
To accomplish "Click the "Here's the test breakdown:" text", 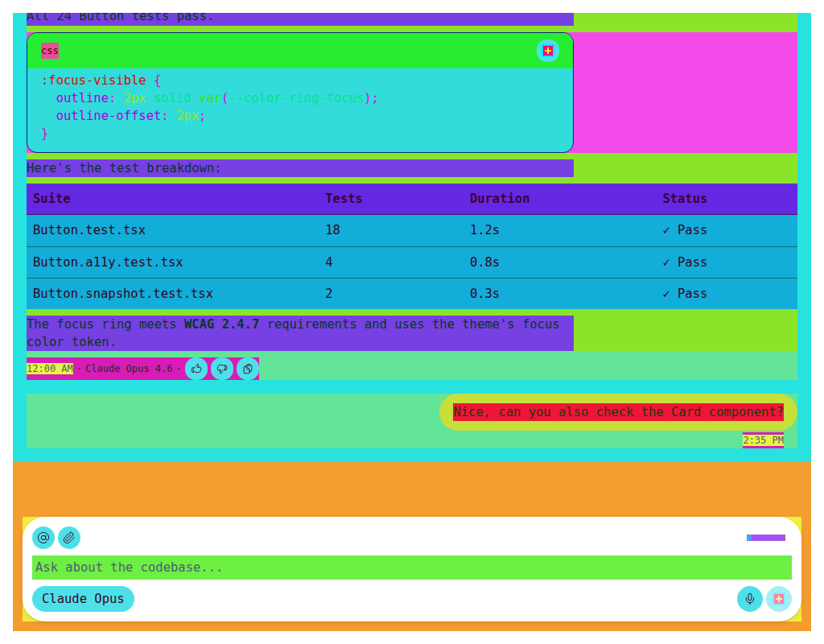I will [x=124, y=168].
